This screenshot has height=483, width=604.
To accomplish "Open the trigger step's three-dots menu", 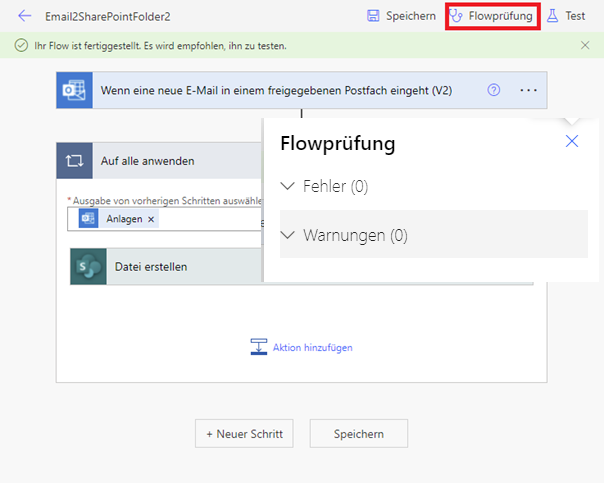I will (529, 90).
